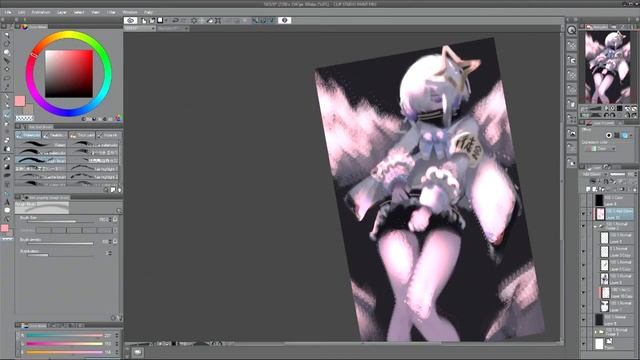The image size is (640, 360).
Task: Click the layer opacity slider
Action: click(x=617, y=174)
